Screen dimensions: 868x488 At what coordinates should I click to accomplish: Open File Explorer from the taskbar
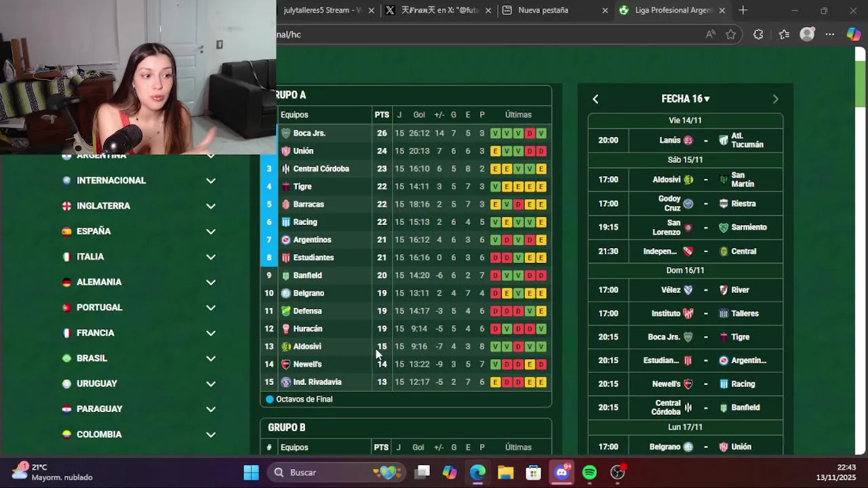click(x=506, y=472)
